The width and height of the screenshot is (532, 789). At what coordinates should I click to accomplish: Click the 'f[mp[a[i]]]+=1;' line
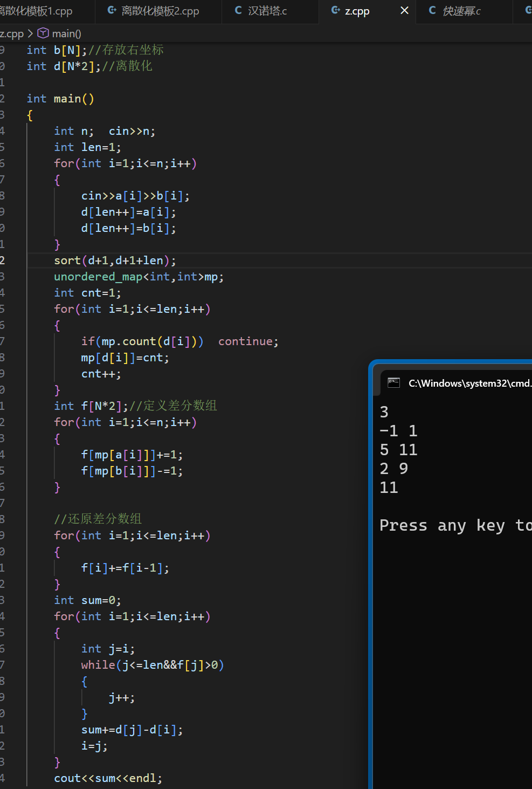pos(132,455)
